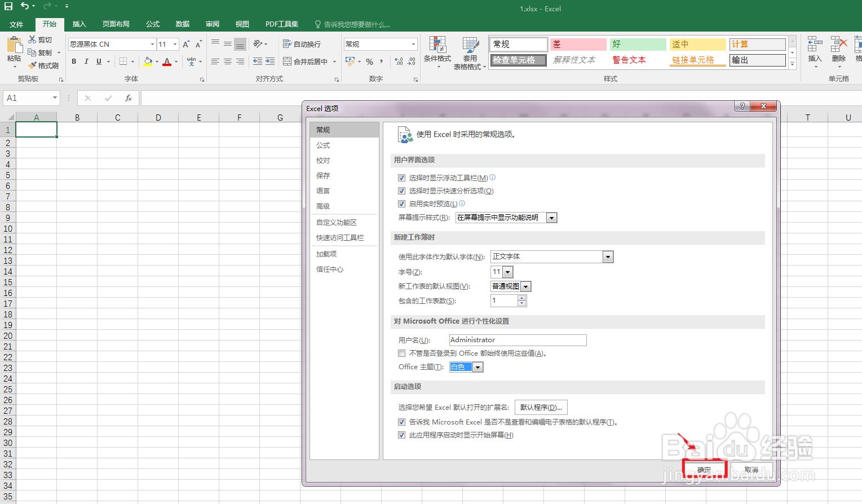Select 高级 in the options sidebar
Screen dimensions: 862x504
point(344,206)
